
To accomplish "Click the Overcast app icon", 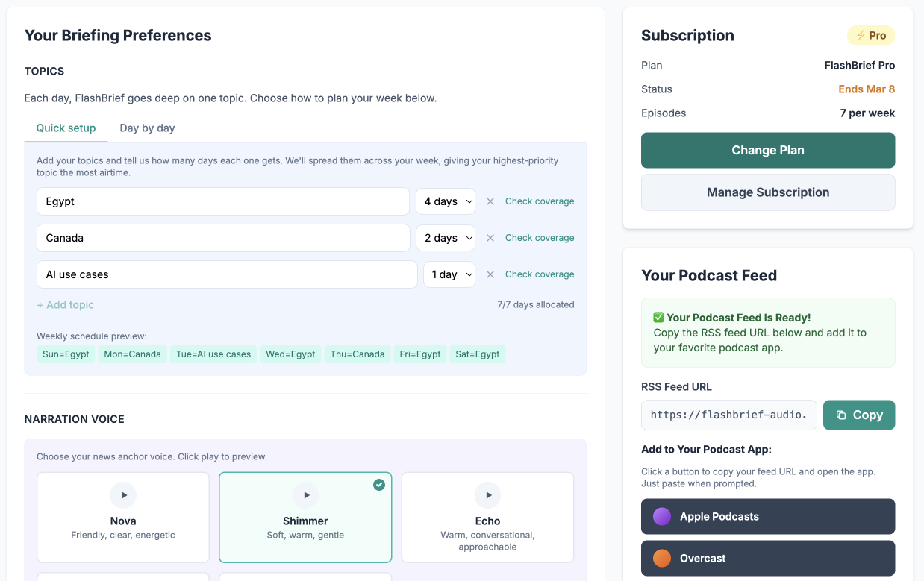I will pos(661,558).
